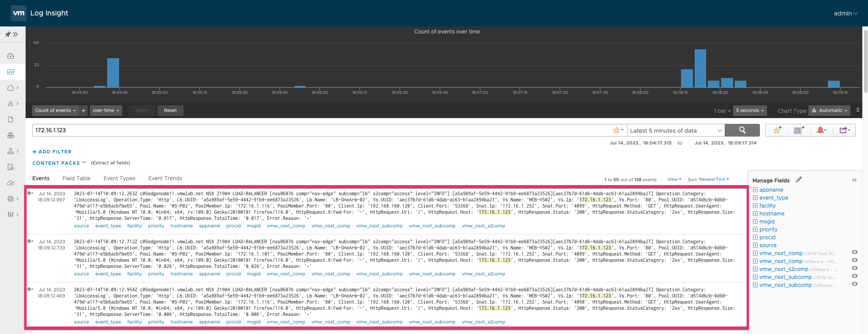Click the tallest chart bar near 18:08:25

[700, 68]
